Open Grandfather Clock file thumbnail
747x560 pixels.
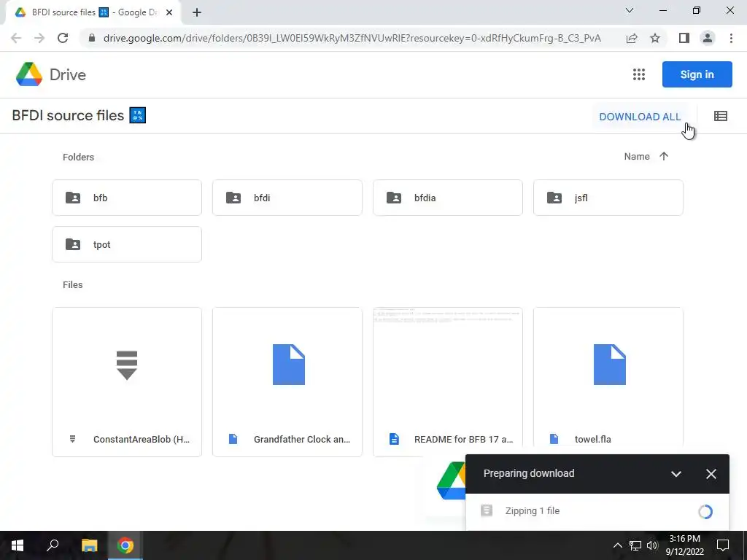click(287, 365)
